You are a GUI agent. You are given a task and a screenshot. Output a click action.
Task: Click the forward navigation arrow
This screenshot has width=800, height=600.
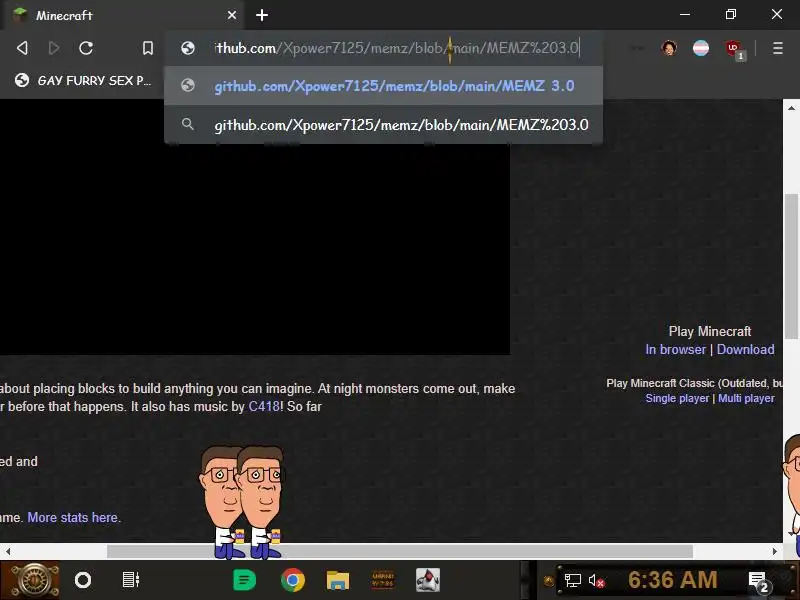(54, 48)
